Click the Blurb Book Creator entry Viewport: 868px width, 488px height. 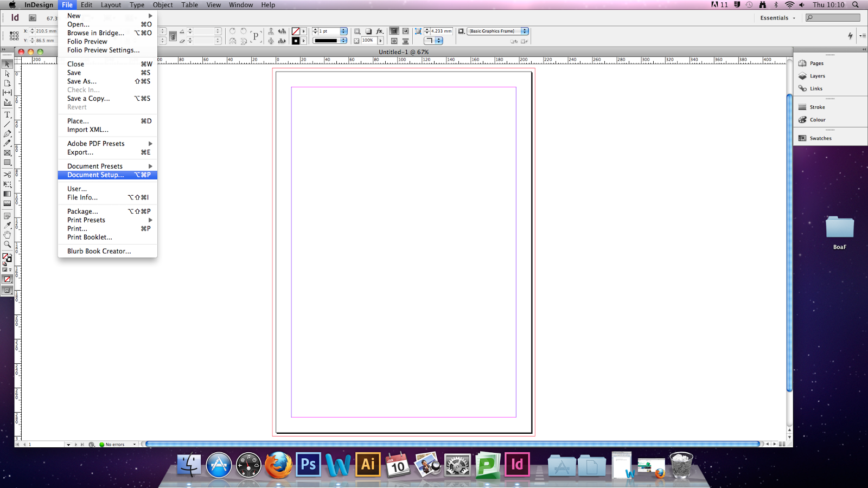(x=98, y=251)
